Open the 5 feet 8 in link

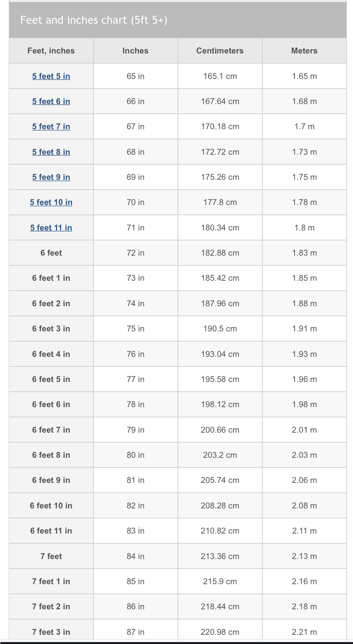51,152
